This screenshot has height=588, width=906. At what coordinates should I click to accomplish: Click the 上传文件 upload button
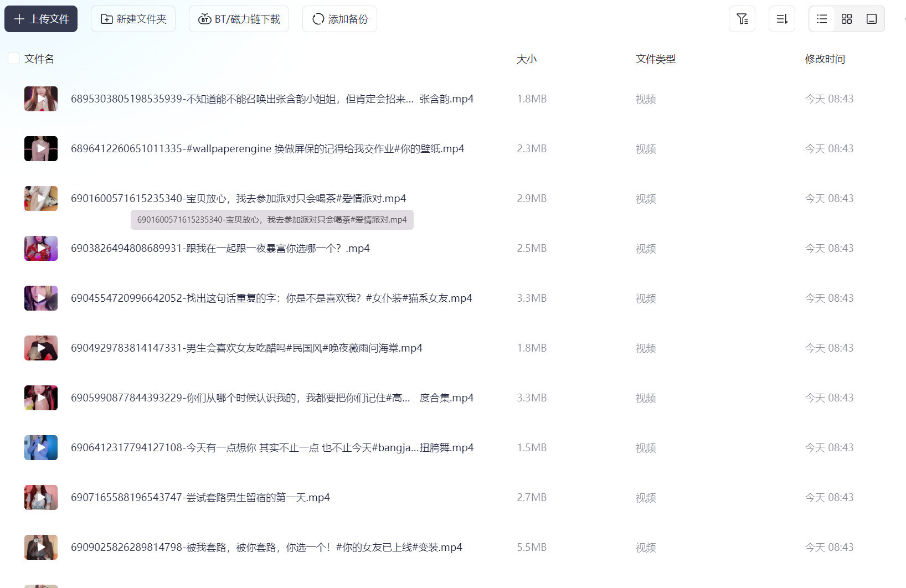pos(41,19)
